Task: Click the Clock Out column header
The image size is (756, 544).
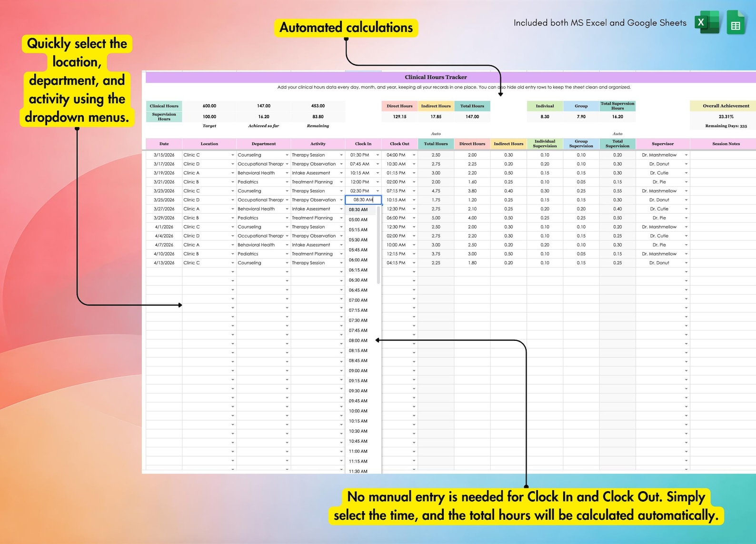Action: pyautogui.click(x=399, y=144)
